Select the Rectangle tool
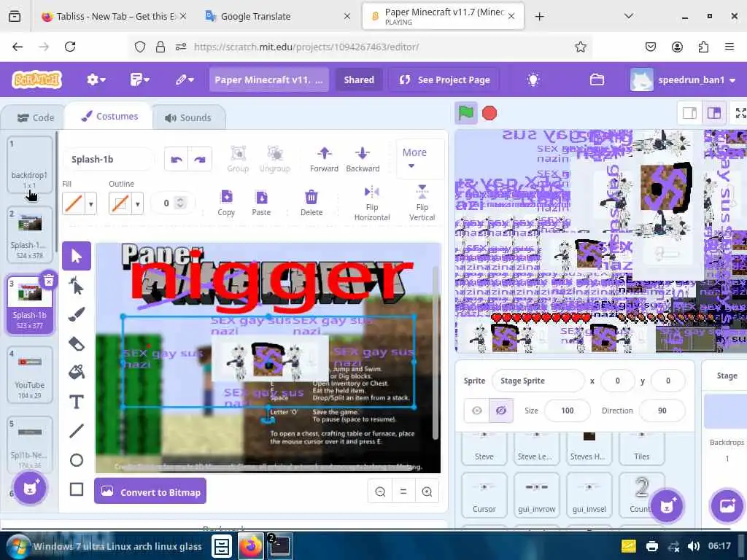 tap(76, 489)
